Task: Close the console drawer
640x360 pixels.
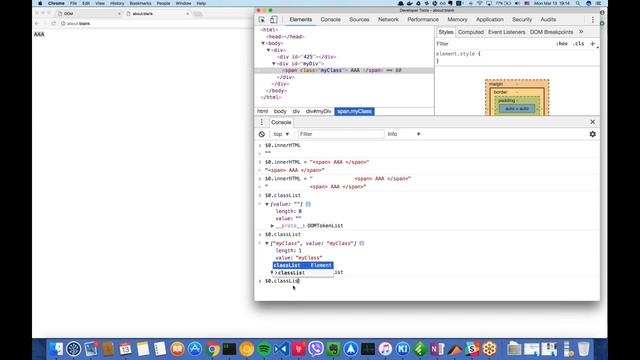Action: 592,122
